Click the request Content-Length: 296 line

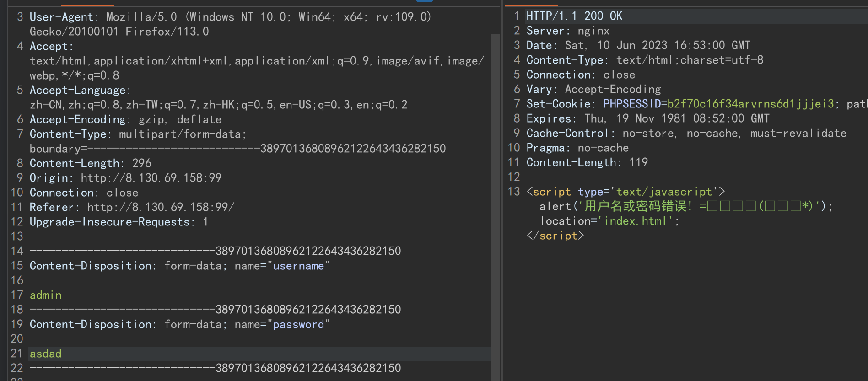click(90, 163)
